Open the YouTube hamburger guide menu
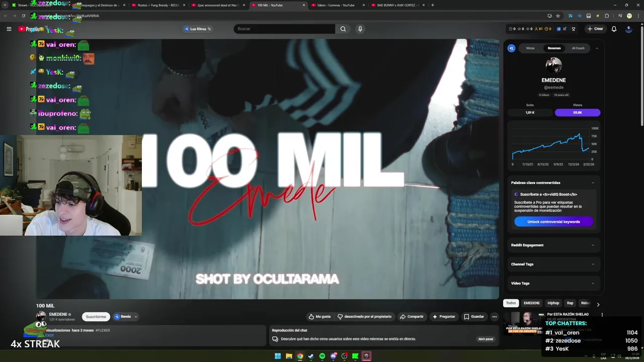This screenshot has height=362, width=644. tap(9, 29)
